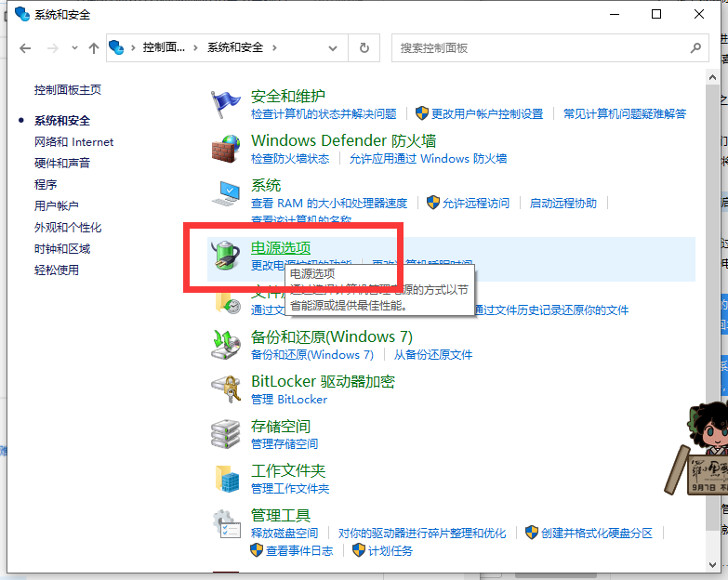Expand the chevron after 控制面板 breadcrumb

click(x=196, y=47)
